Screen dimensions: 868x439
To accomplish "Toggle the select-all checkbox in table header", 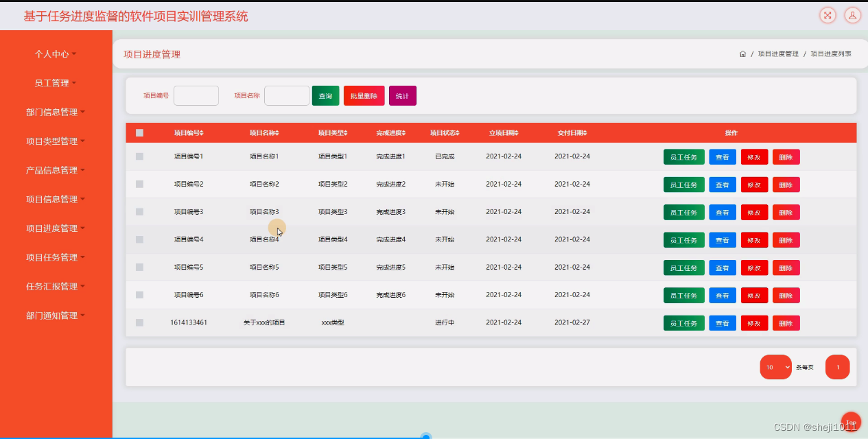I will (x=140, y=132).
